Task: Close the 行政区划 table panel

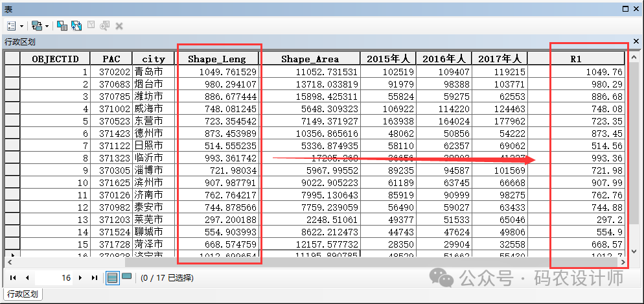Action: coord(635,41)
